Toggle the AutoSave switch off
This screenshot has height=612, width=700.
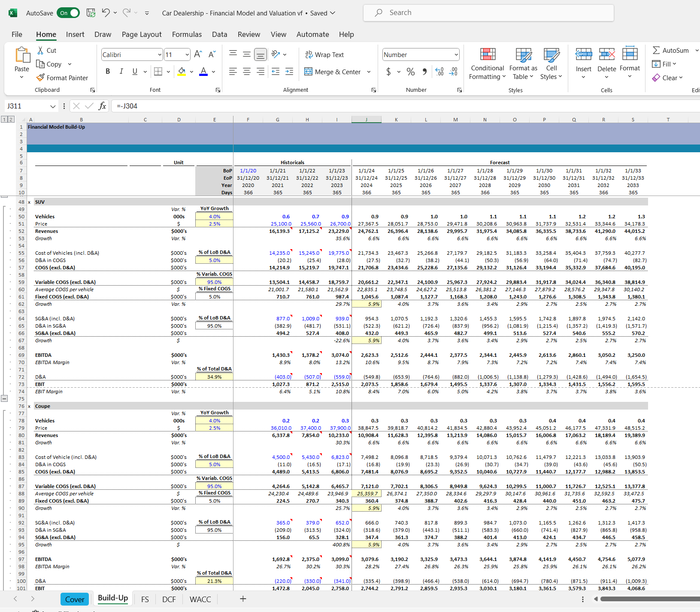point(68,13)
